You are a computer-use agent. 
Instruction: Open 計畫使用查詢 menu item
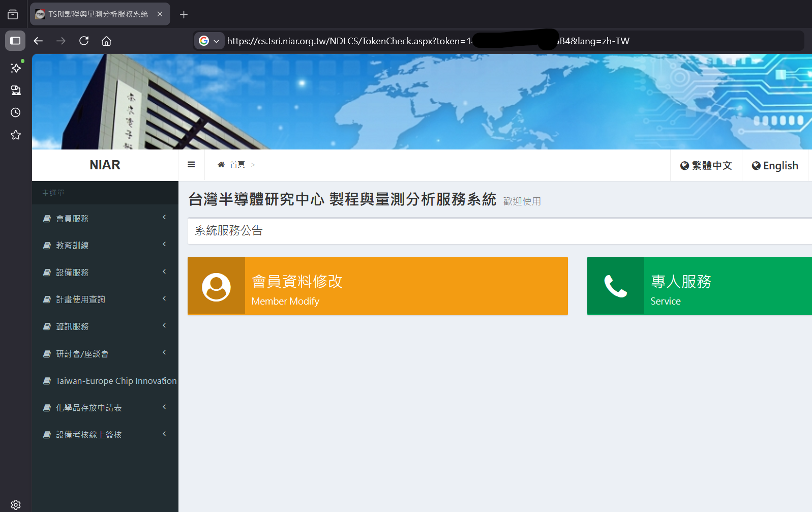pos(105,299)
